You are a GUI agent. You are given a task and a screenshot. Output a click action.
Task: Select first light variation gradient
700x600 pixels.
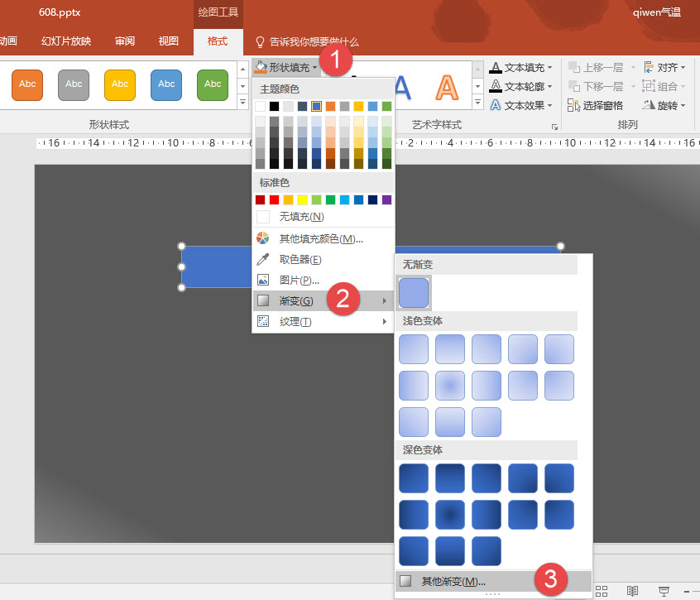coord(414,349)
